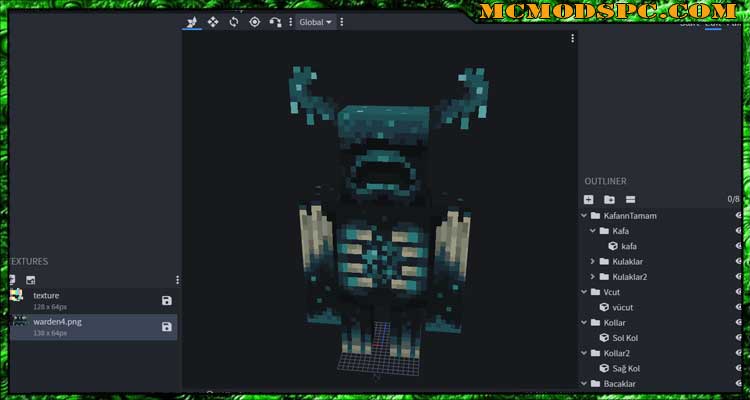Image resolution: width=750 pixels, height=400 pixels.
Task: Toggle visibility of KafannTamam group
Action: coord(739,215)
